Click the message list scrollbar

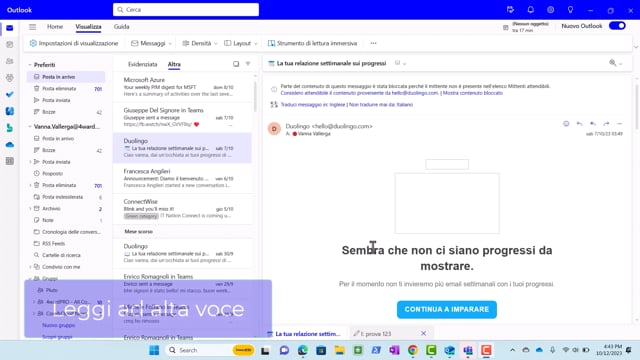(x=256, y=96)
